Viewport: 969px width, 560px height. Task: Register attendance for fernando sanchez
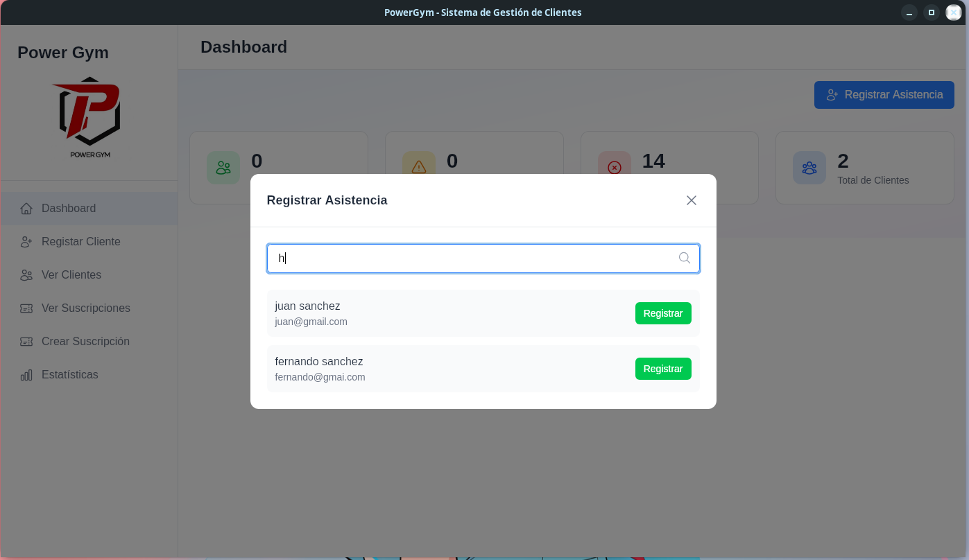tap(663, 369)
